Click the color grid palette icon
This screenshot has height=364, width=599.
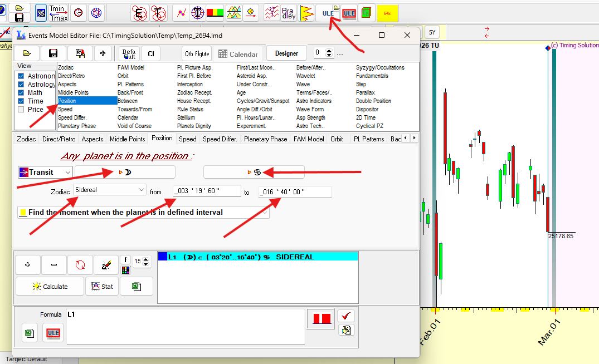pos(125,270)
